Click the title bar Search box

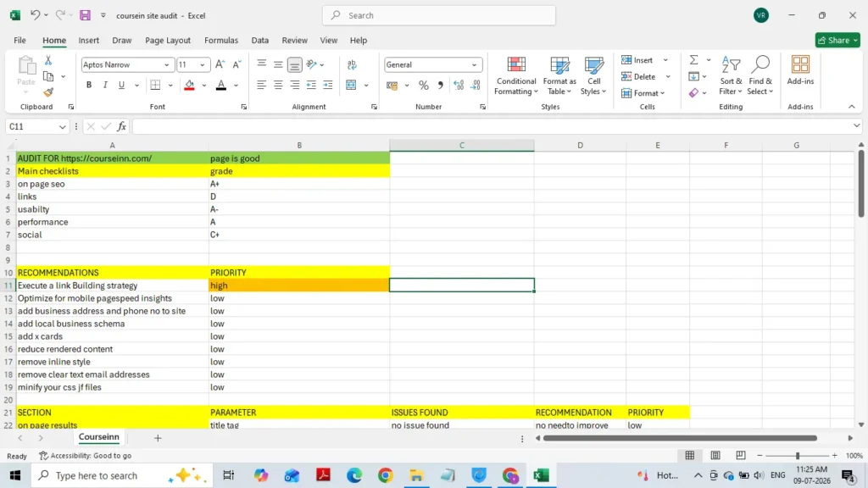(x=439, y=15)
